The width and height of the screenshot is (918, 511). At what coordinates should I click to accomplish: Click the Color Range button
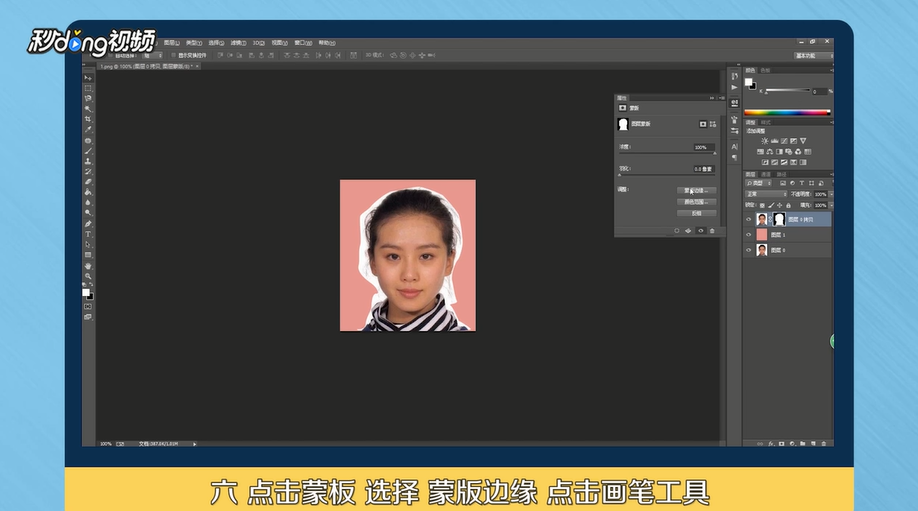[696, 202]
